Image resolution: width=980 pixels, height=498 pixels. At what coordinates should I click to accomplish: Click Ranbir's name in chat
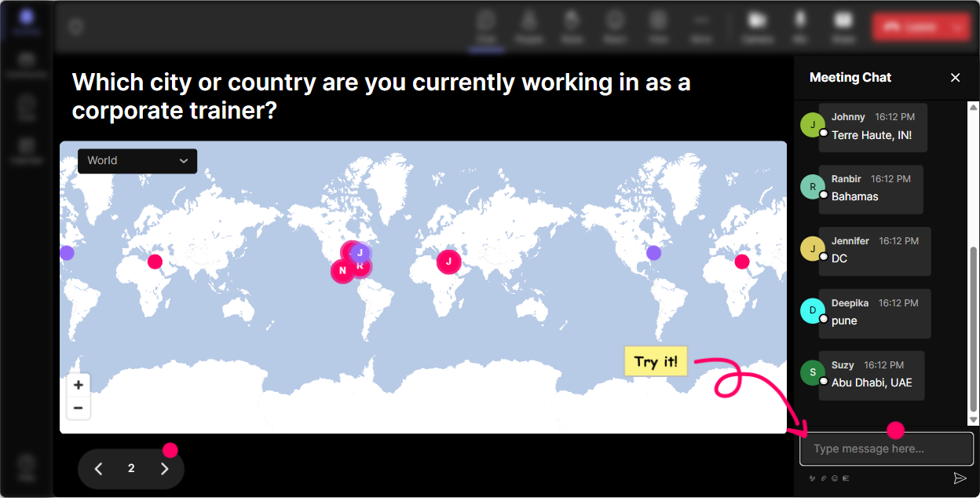click(x=847, y=178)
